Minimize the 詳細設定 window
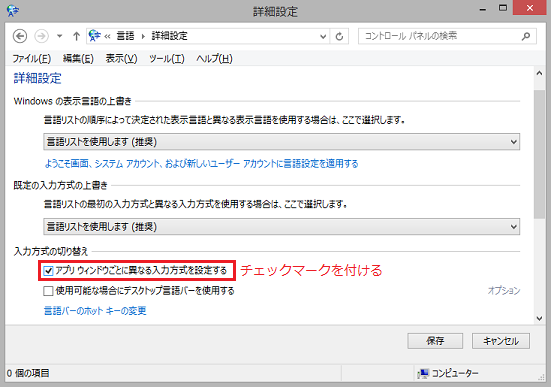 483,9
